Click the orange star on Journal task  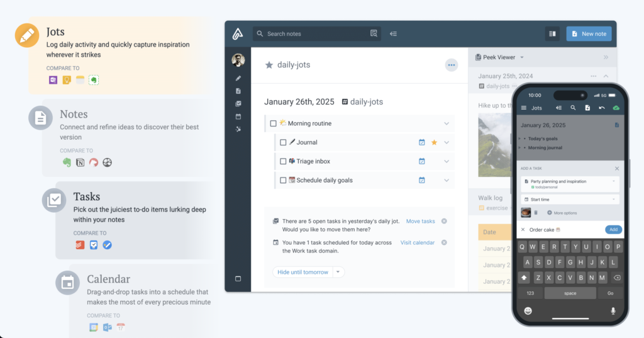pyautogui.click(x=434, y=142)
